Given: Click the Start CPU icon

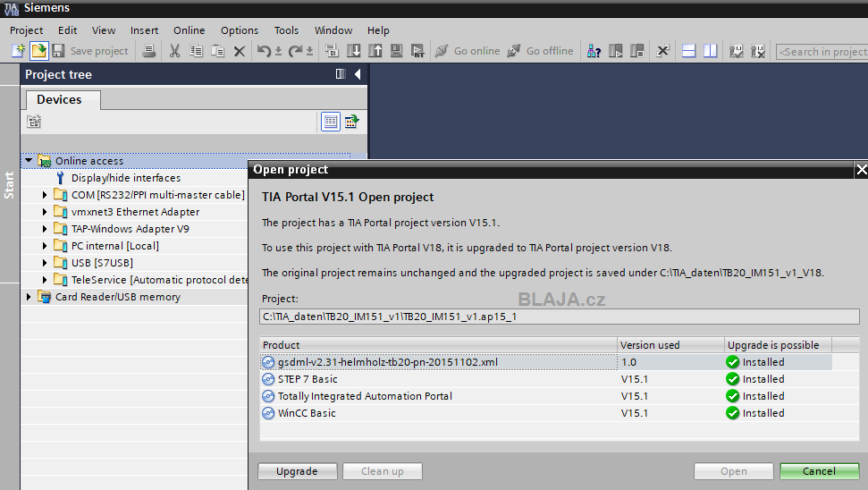Looking at the screenshot, I should click(616, 51).
